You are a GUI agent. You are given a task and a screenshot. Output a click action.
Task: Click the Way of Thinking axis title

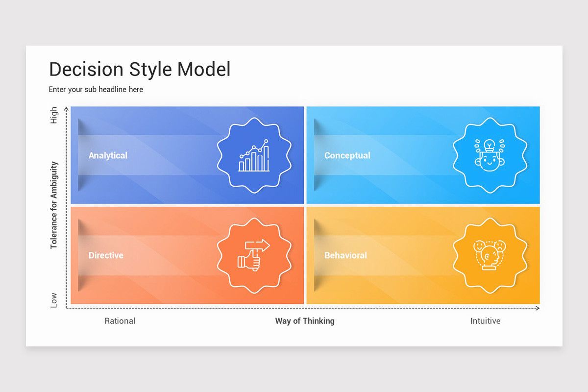(x=305, y=321)
